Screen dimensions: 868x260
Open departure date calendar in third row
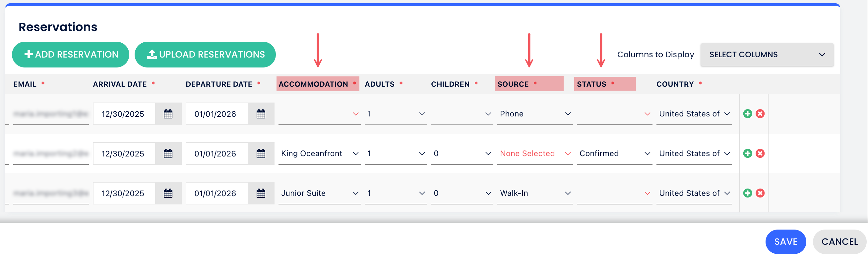(x=261, y=194)
